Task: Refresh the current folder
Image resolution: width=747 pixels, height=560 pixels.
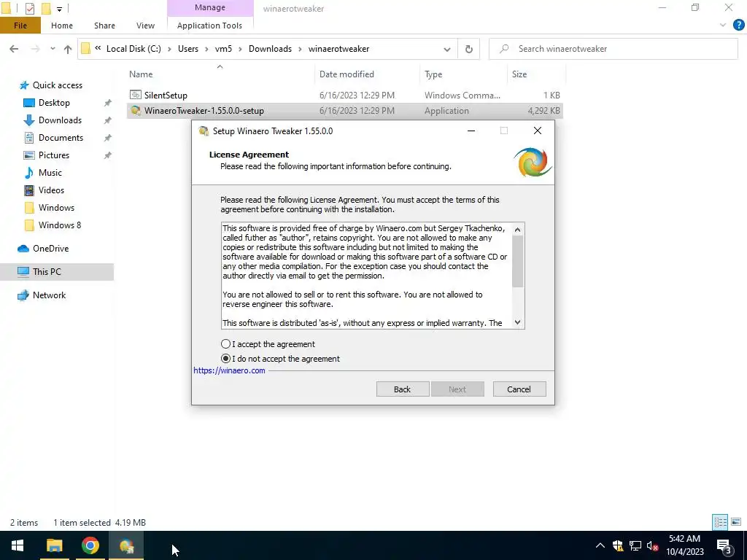Action: tap(469, 49)
